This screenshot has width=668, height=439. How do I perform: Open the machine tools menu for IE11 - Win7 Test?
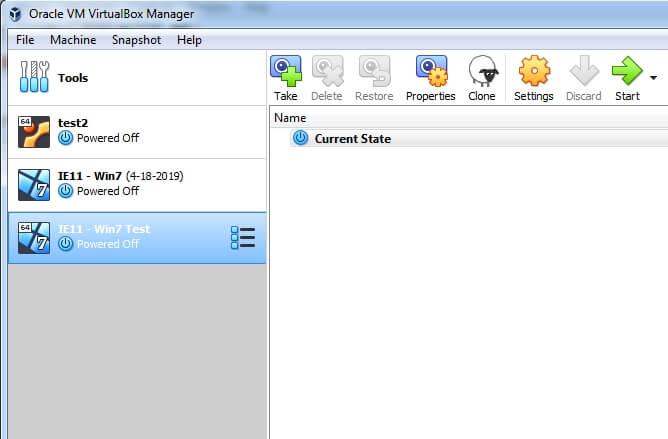coord(243,237)
